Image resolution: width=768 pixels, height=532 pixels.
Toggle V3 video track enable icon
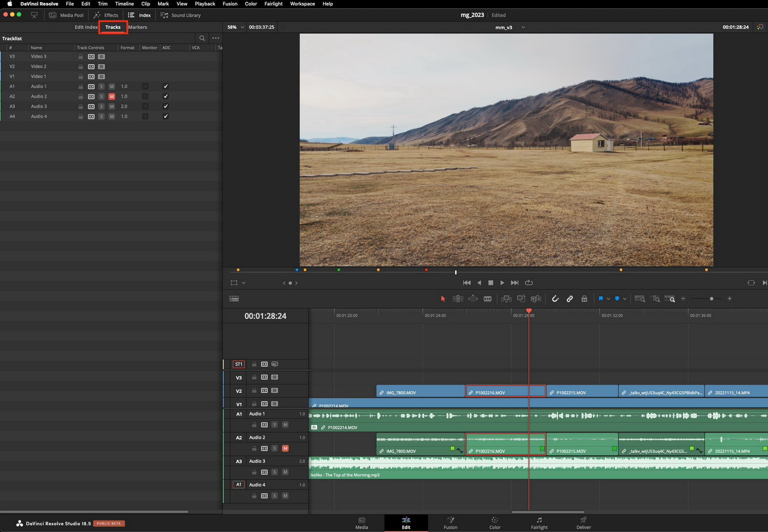pos(274,377)
